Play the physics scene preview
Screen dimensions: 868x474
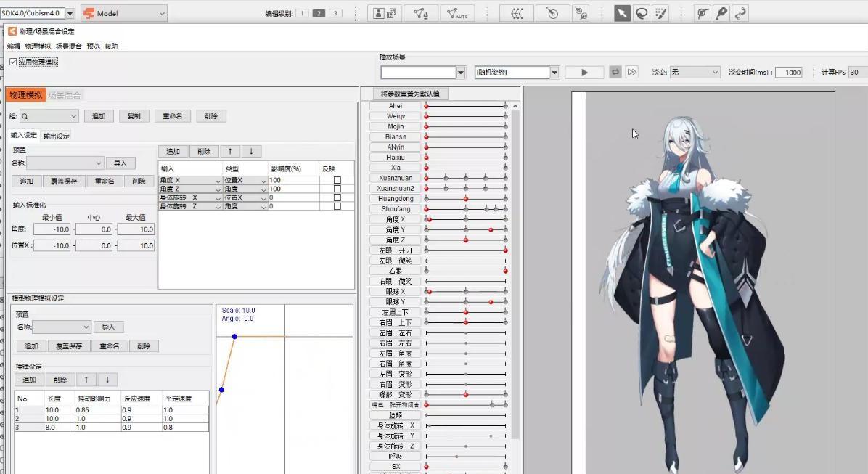coord(584,72)
